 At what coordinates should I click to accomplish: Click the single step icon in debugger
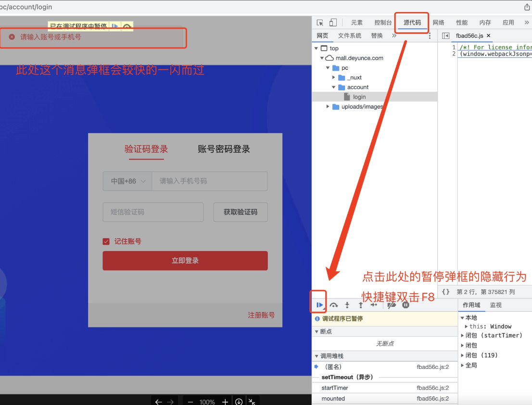(x=374, y=304)
